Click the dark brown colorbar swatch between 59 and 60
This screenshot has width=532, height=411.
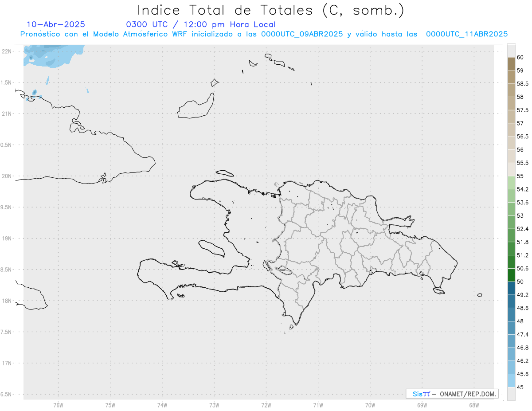511,64
